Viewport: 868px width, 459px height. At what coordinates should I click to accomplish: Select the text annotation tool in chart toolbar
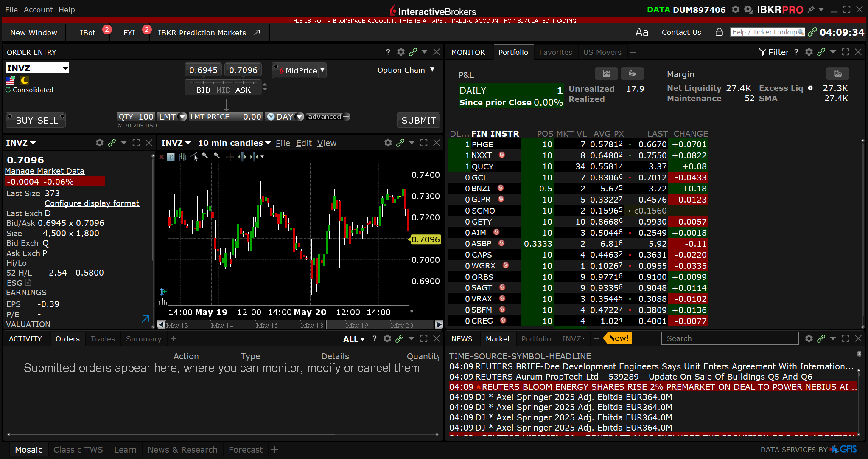171,157
